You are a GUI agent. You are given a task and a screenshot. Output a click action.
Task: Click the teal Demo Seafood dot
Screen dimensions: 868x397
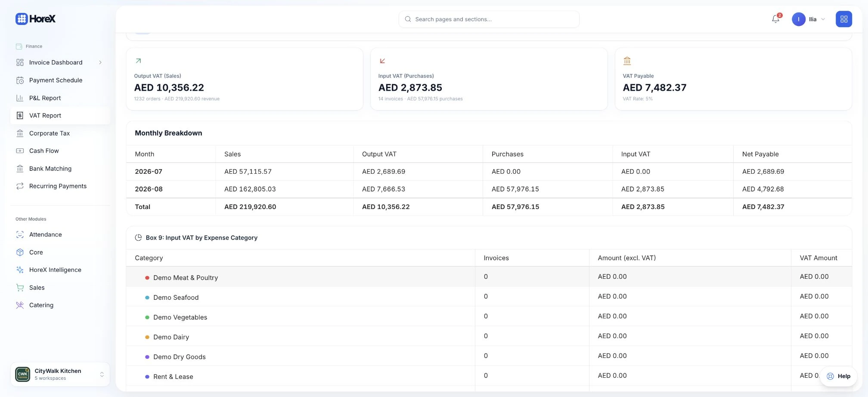pyautogui.click(x=147, y=298)
